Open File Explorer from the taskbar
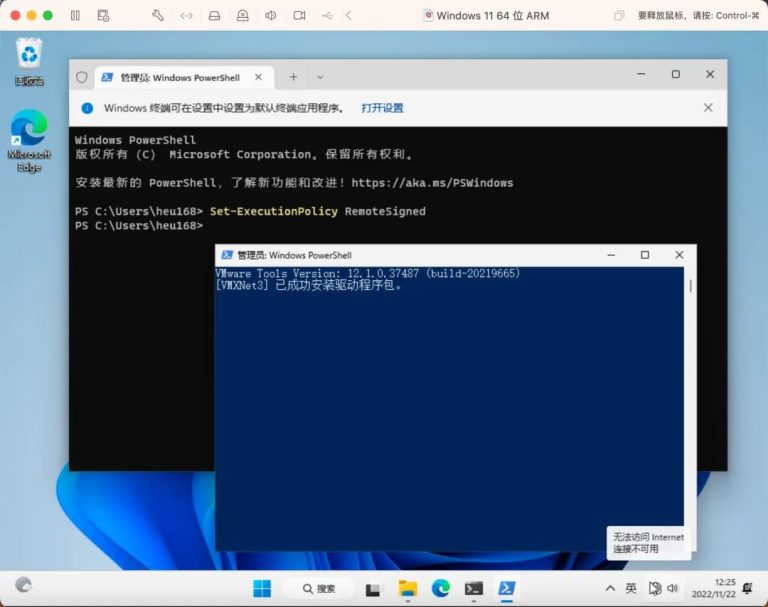768x607 pixels. [408, 588]
